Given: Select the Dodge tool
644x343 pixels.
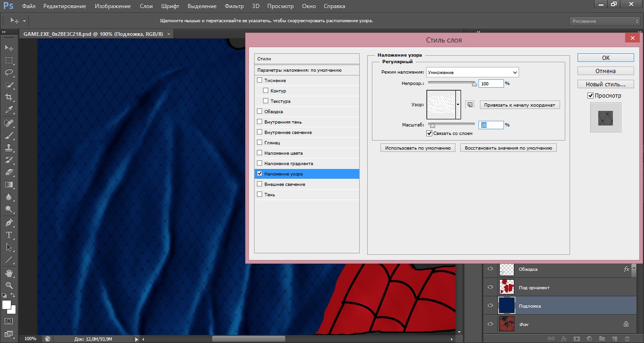Looking at the screenshot, I should 9,209.
